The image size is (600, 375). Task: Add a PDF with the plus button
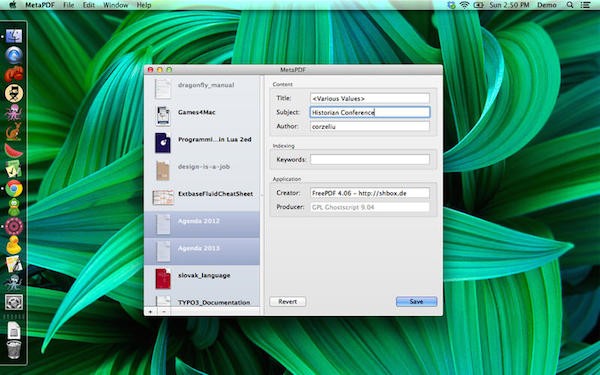tap(150, 311)
